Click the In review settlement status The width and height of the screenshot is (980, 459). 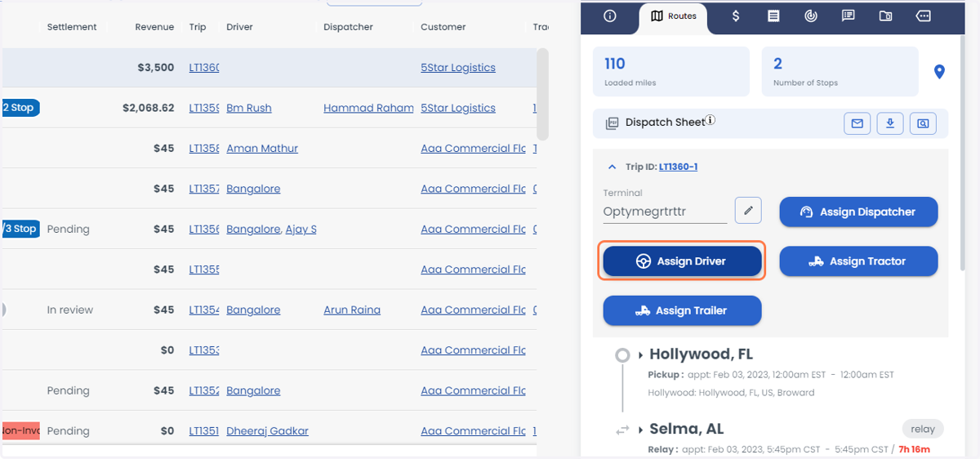pyautogui.click(x=70, y=310)
